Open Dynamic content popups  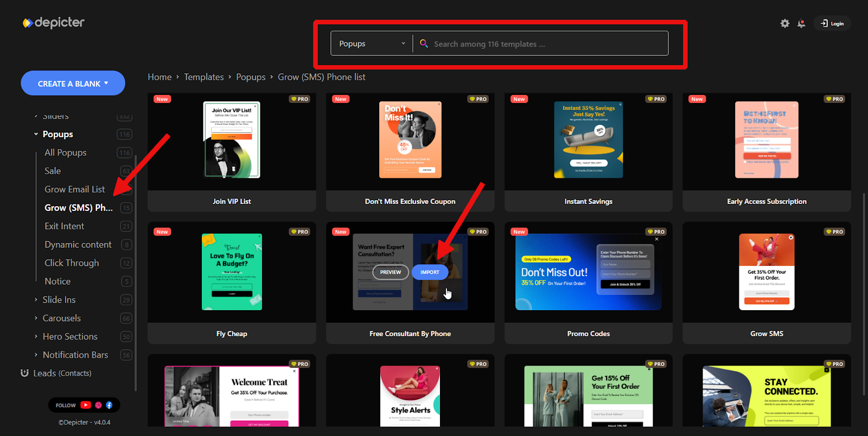point(78,245)
